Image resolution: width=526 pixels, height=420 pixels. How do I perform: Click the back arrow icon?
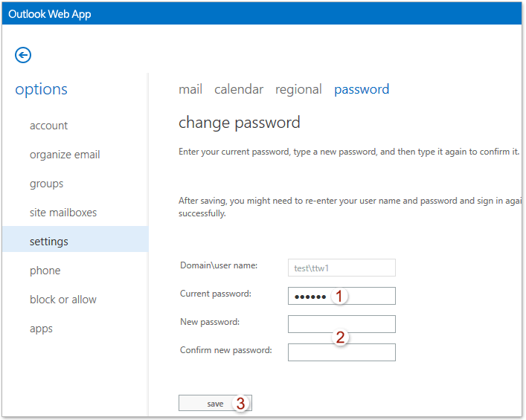click(23, 55)
